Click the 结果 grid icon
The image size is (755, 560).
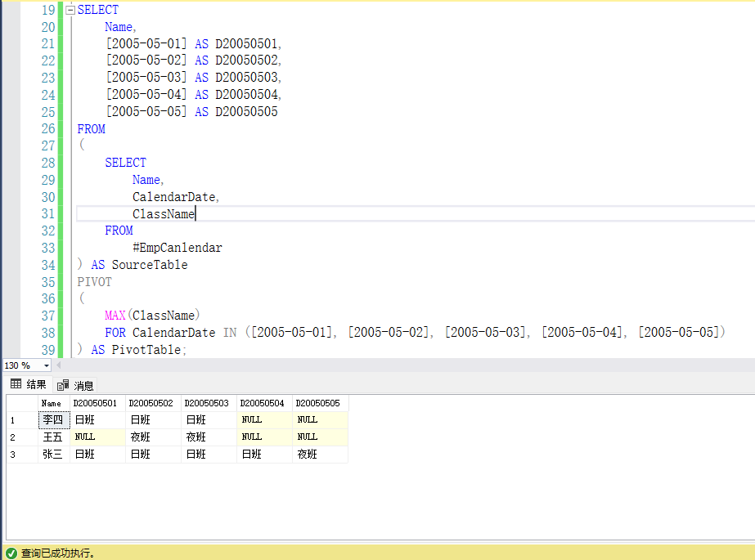[x=16, y=385]
